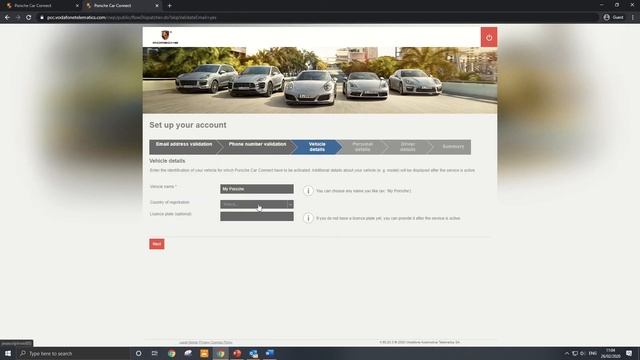Click the Phone number validation step

point(257,147)
